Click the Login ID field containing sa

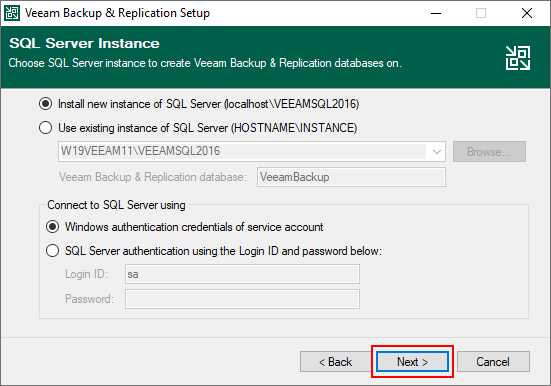(x=242, y=274)
